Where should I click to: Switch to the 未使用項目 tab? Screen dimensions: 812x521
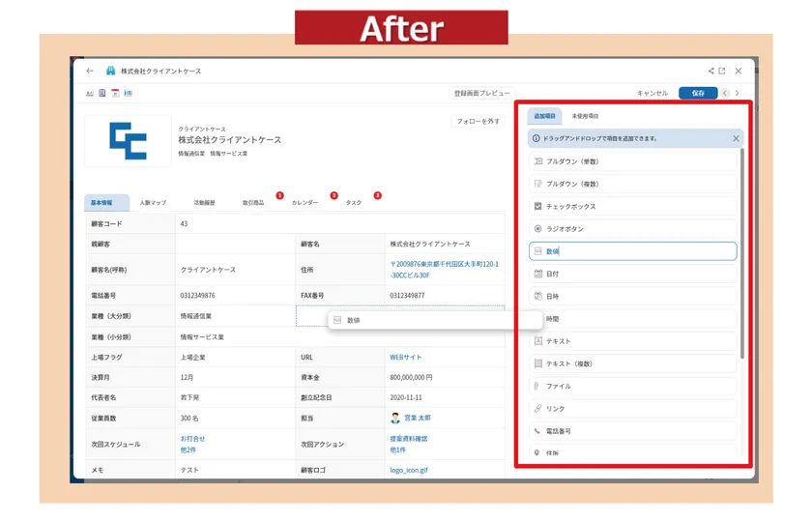(x=585, y=117)
